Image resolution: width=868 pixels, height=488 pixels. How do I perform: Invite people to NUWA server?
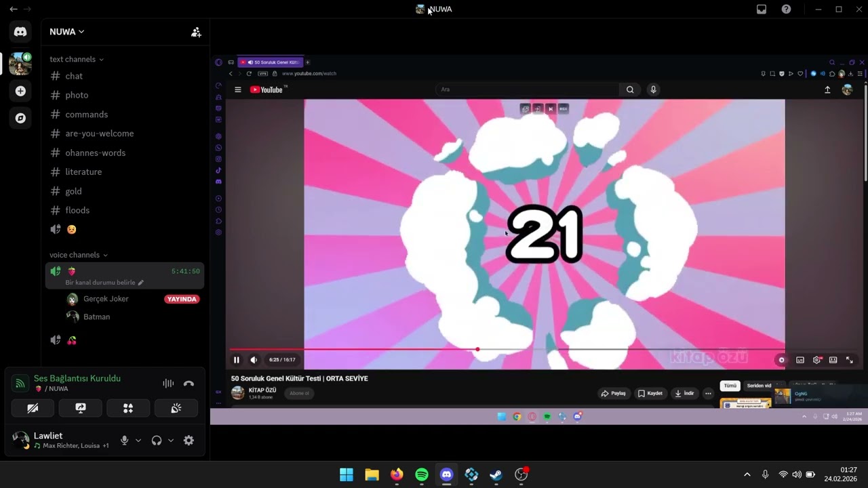click(196, 32)
